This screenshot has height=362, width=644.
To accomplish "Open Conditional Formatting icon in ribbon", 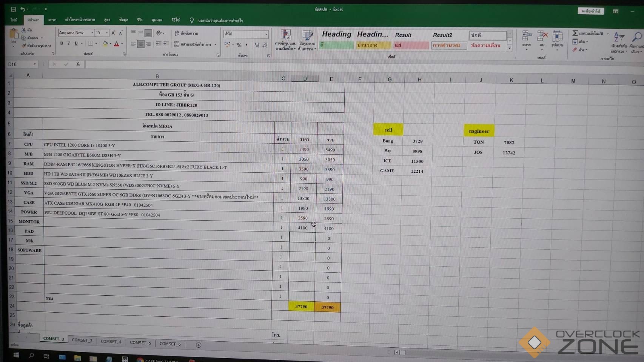I will (x=286, y=37).
